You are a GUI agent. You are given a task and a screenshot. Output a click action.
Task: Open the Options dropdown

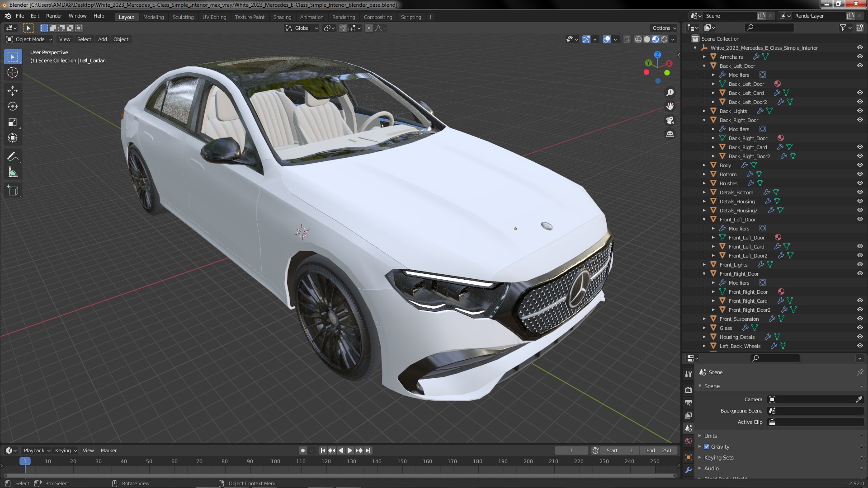point(664,28)
